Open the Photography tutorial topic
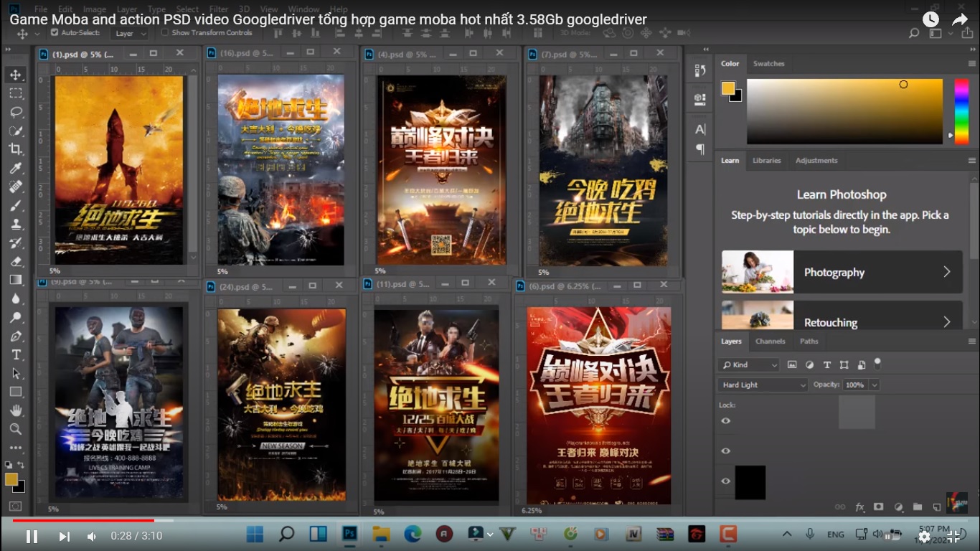Image resolution: width=980 pixels, height=551 pixels. 842,272
